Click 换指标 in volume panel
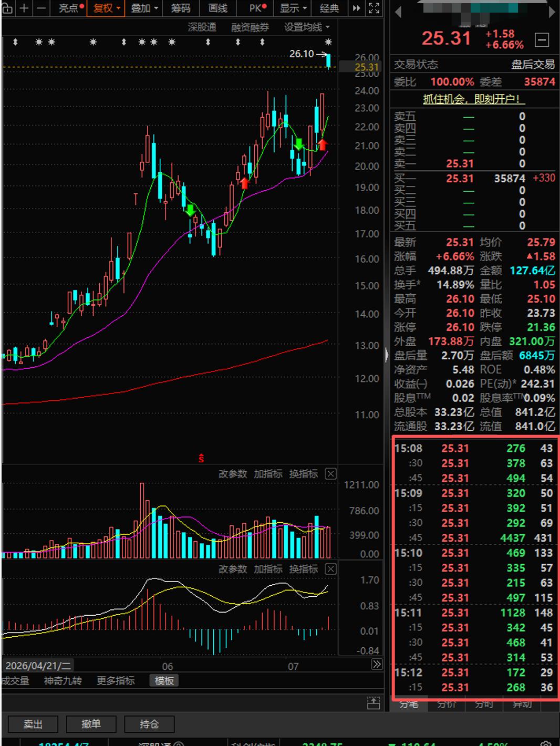Image resolution: width=560 pixels, height=746 pixels. pos(303,474)
